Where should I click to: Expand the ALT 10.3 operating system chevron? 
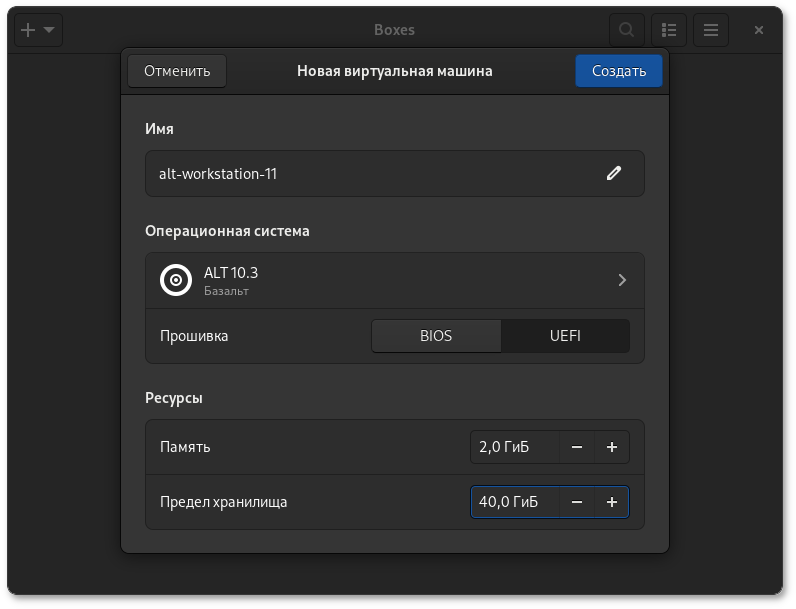coord(622,280)
